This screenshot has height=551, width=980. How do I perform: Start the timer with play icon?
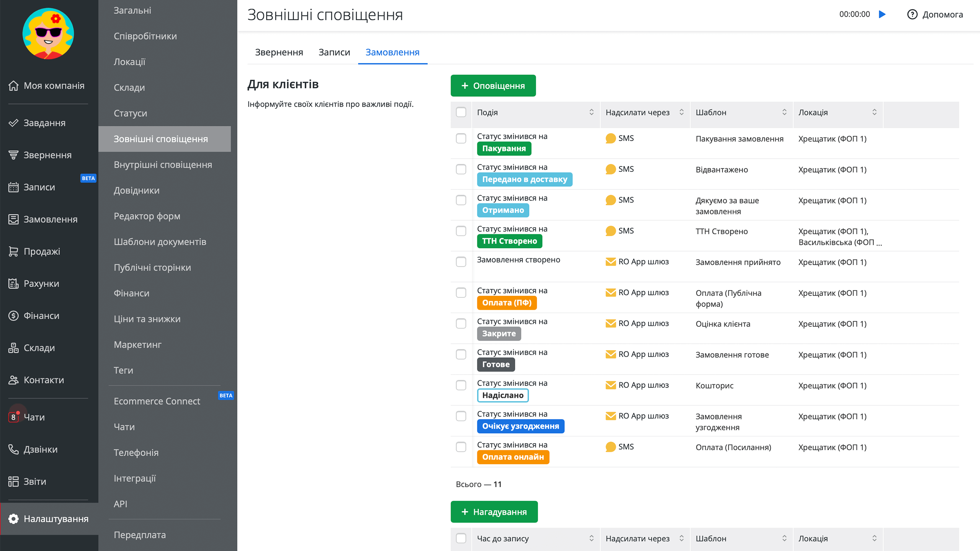[x=882, y=15]
